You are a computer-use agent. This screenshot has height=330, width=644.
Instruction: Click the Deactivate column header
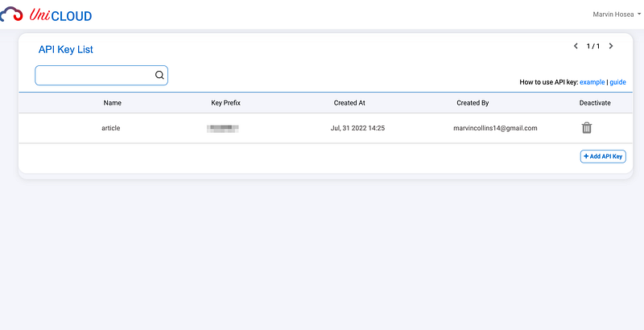(x=595, y=103)
